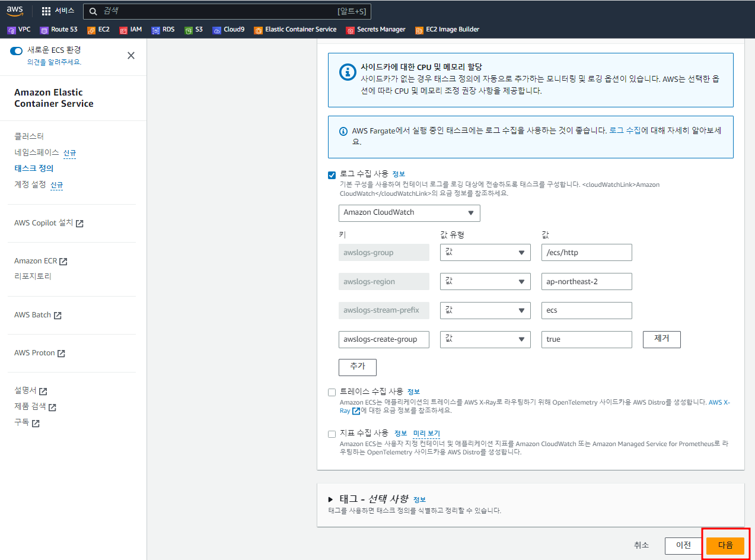Open 정보 link next to 지표 수집 사용
755x560 pixels.
click(x=401, y=434)
